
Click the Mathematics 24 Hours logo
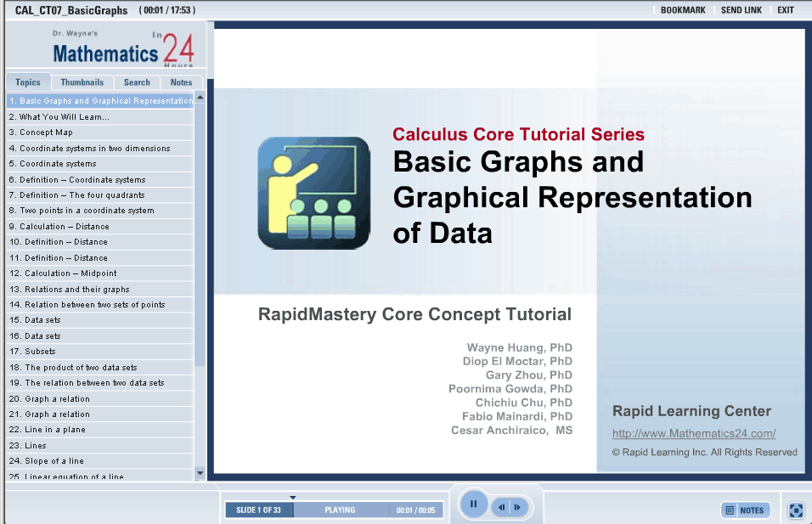[x=122, y=49]
